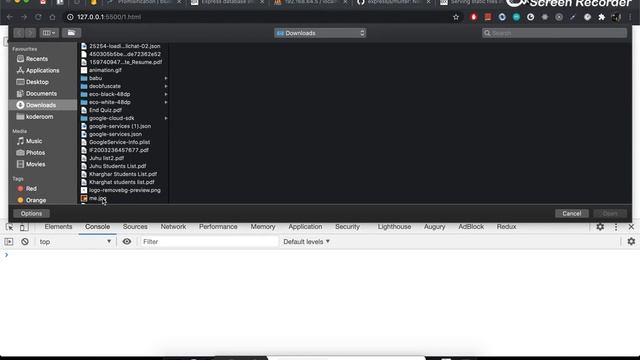Open console settings gear at right
Image resolution: width=640 pixels, height=360 pixels.
(631, 242)
